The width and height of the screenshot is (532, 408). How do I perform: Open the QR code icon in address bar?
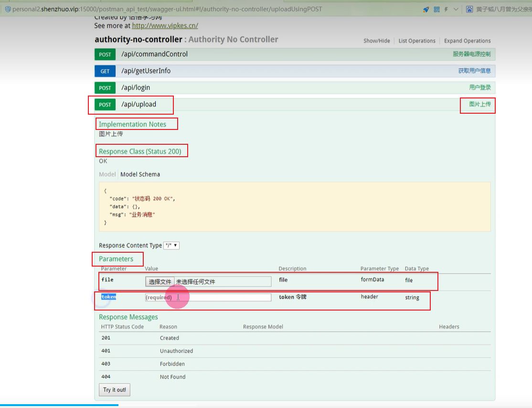point(436,9)
